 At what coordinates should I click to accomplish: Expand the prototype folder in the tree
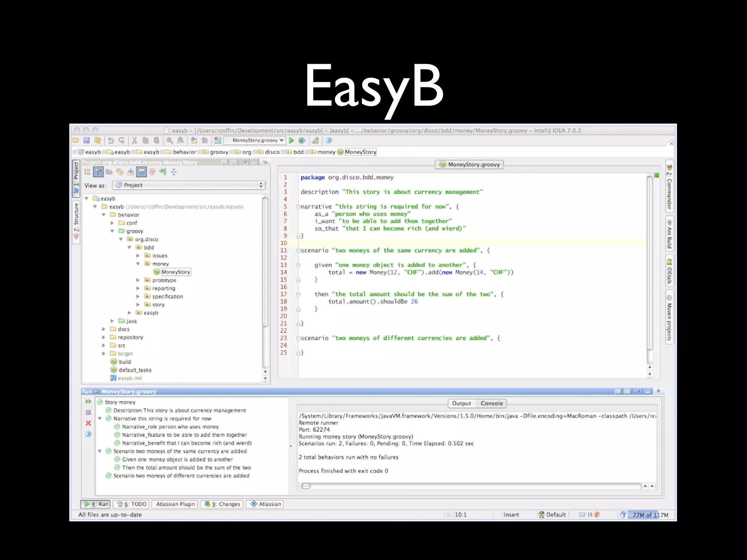click(138, 280)
